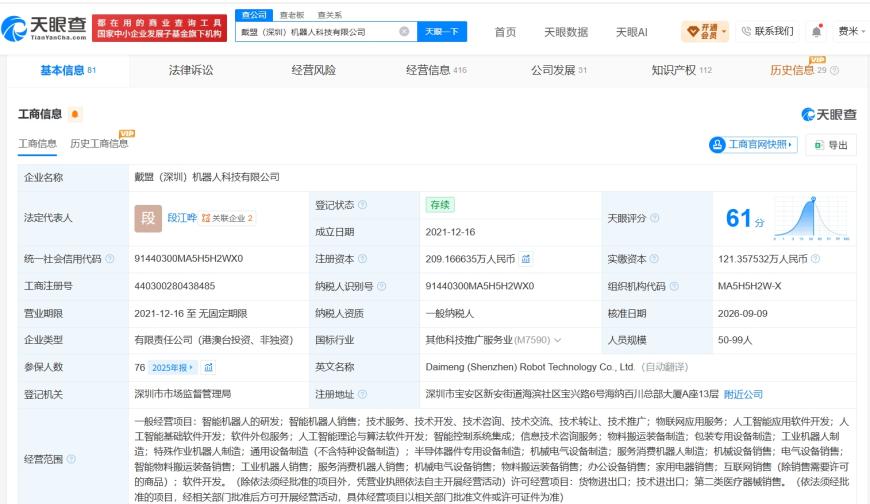Open the 天眼AI navigation link
Image resolution: width=870 pixels, height=504 pixels.
631,32
